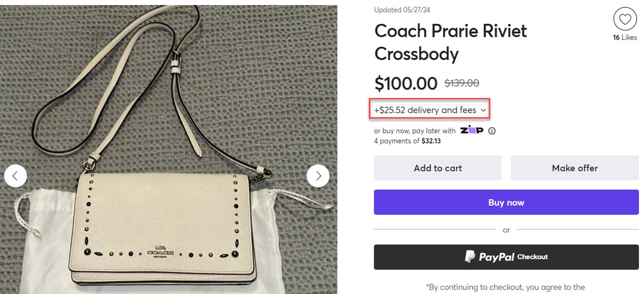Advance to the next product photo
Viewport: 644px width, 294px height.
click(x=318, y=176)
